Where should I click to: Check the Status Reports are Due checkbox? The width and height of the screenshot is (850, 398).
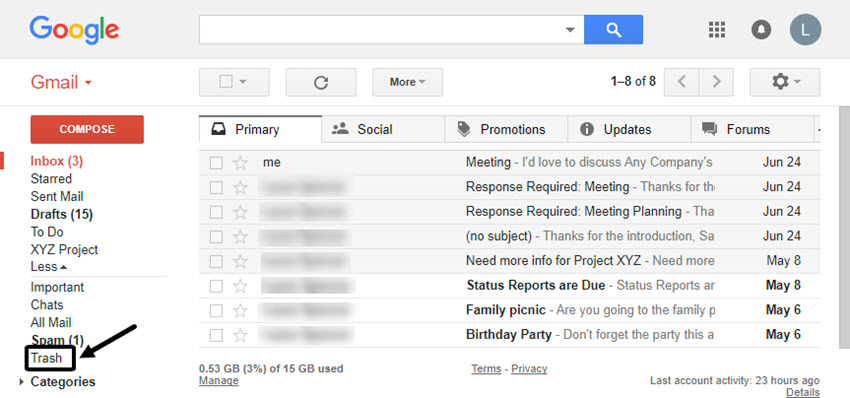click(216, 286)
